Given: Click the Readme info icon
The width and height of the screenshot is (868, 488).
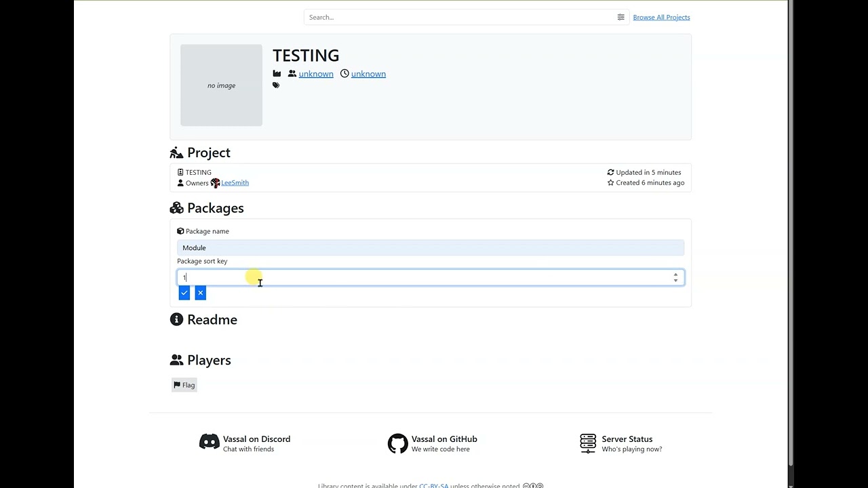Looking at the screenshot, I should [x=176, y=319].
